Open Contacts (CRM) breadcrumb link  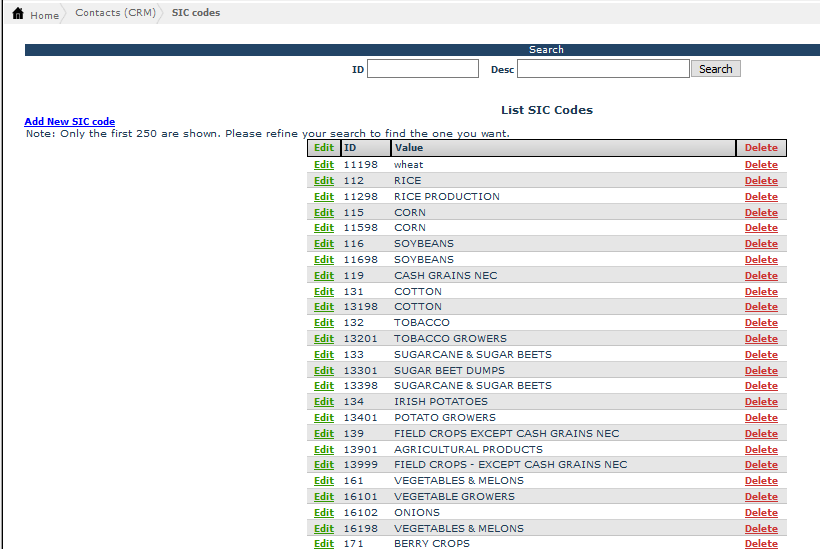pos(115,13)
